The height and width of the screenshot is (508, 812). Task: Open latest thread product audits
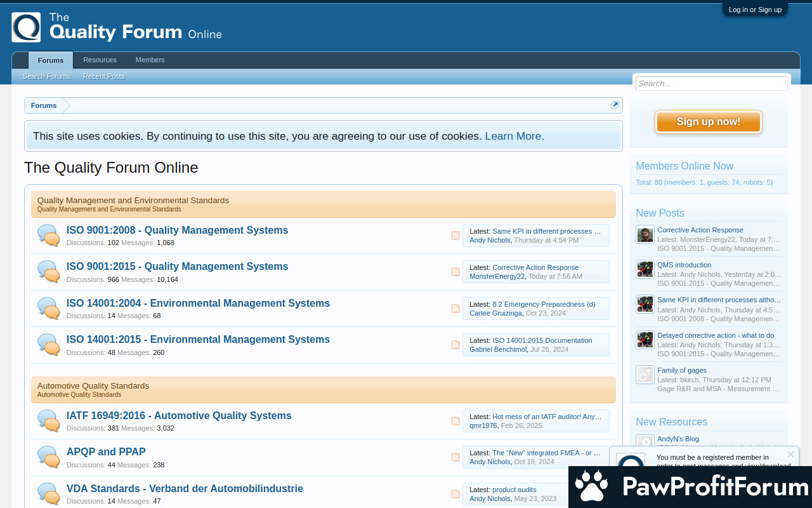[x=514, y=490]
